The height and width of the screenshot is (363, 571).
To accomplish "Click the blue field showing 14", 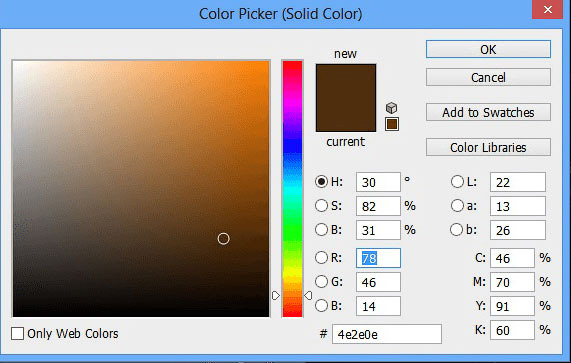I will (x=378, y=306).
